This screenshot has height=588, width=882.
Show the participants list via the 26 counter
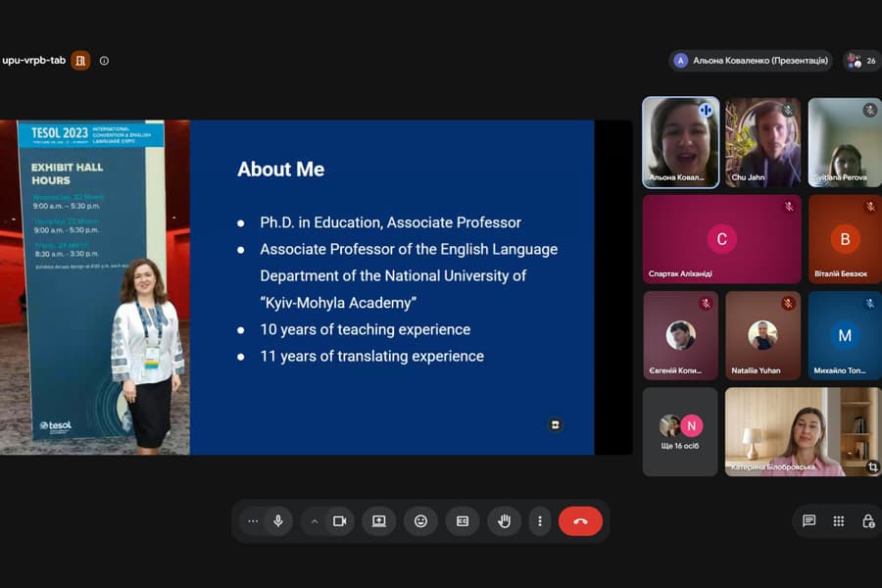click(862, 61)
